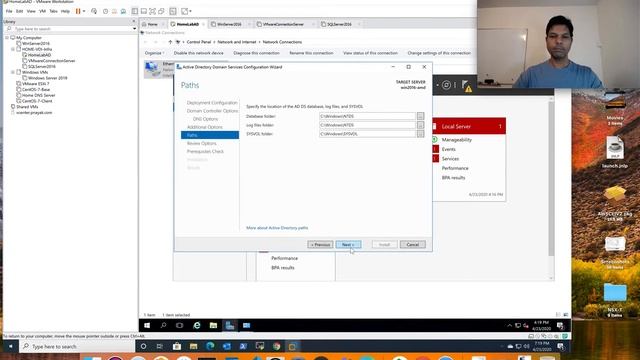The height and width of the screenshot is (360, 640).
Task: Click the console view toolbar icon
Action: (x=173, y=11)
